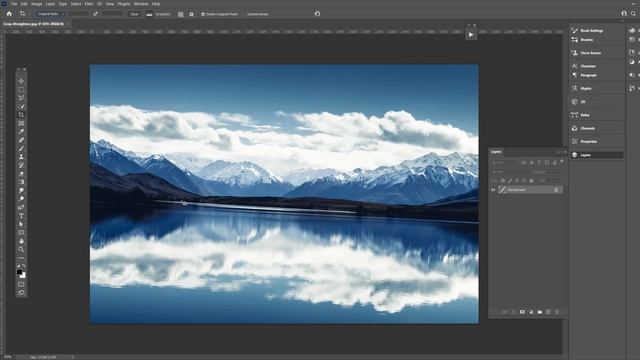Select the Hand tool

(21, 241)
